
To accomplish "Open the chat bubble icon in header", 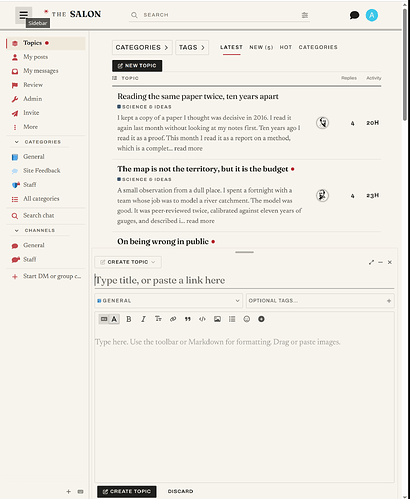I will (x=354, y=15).
